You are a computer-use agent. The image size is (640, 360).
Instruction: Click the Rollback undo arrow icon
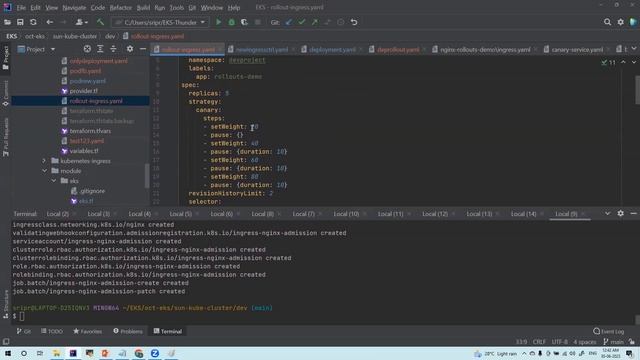pos(354,22)
